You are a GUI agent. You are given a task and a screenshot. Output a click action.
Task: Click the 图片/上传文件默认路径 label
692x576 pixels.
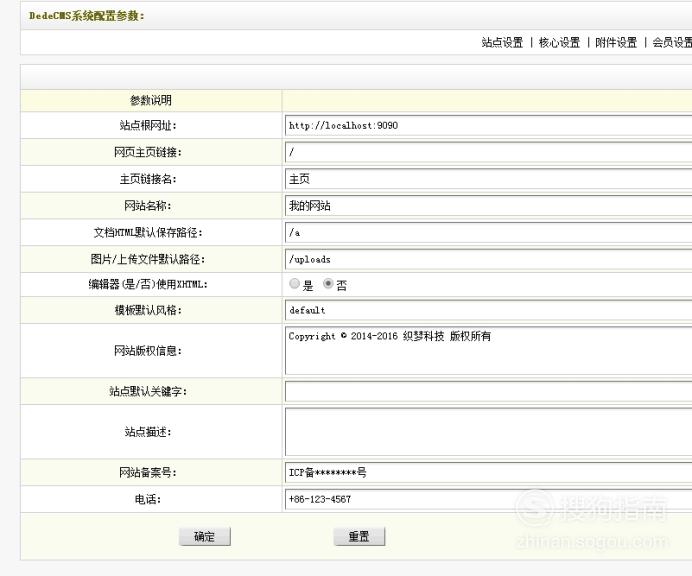(x=148, y=260)
